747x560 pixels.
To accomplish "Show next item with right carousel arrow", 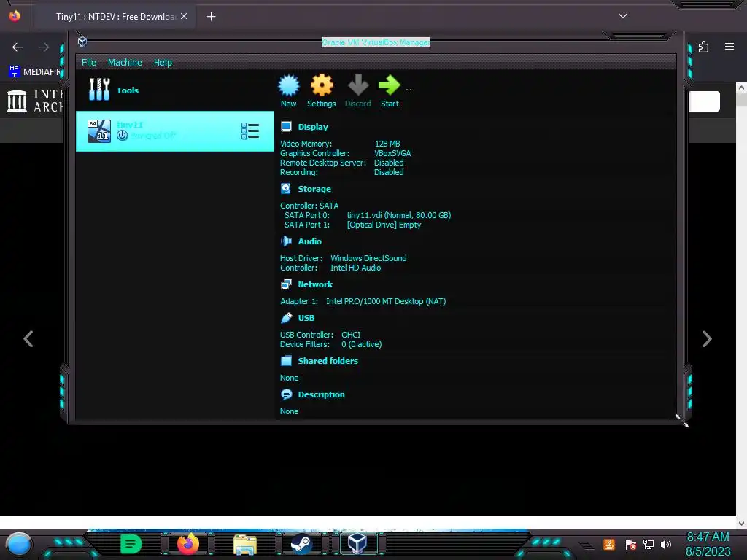I will (x=707, y=339).
